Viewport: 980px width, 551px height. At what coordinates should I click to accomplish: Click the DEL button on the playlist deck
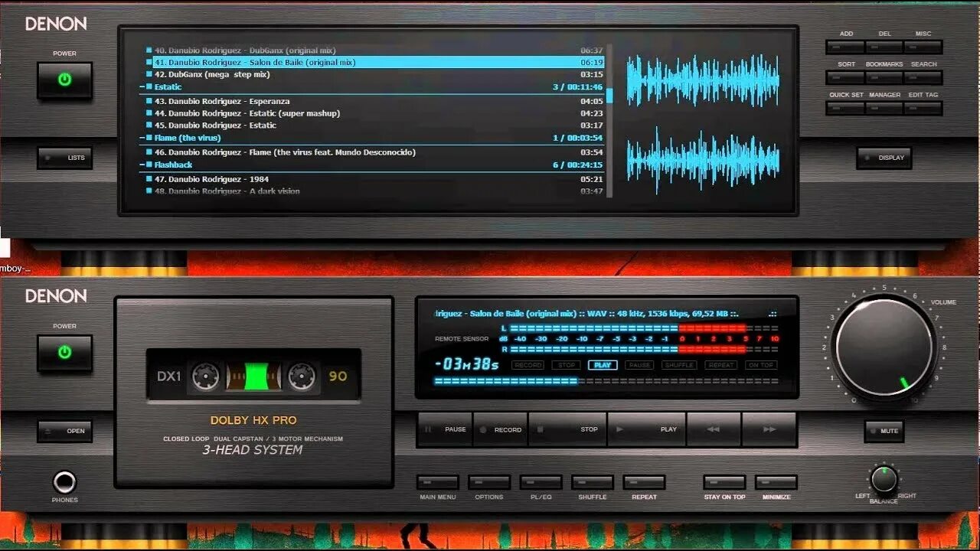click(x=884, y=47)
